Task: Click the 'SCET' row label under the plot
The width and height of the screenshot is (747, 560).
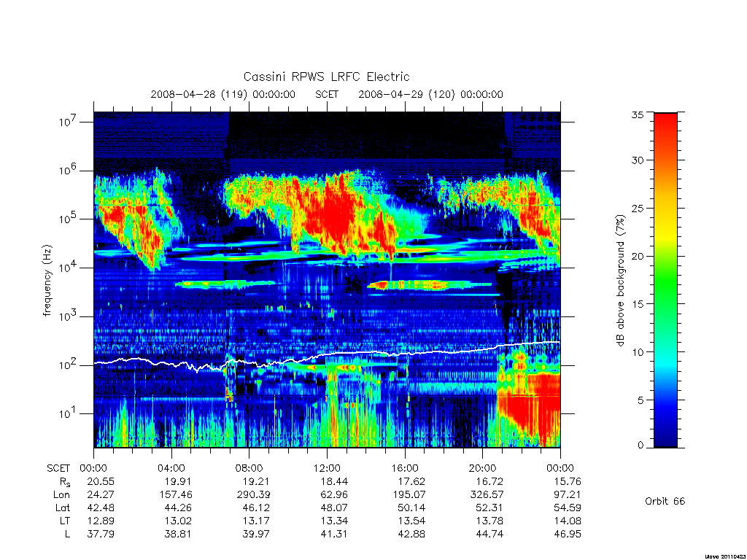Action: pos(58,468)
